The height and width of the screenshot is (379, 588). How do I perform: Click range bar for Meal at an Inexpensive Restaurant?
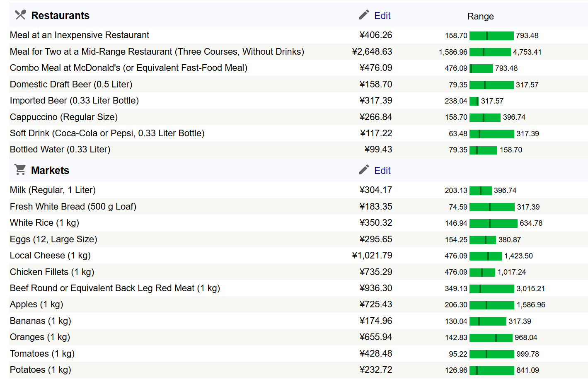pos(491,36)
